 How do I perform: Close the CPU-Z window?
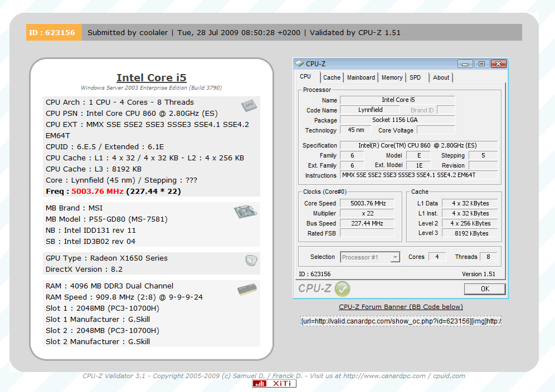498,63
